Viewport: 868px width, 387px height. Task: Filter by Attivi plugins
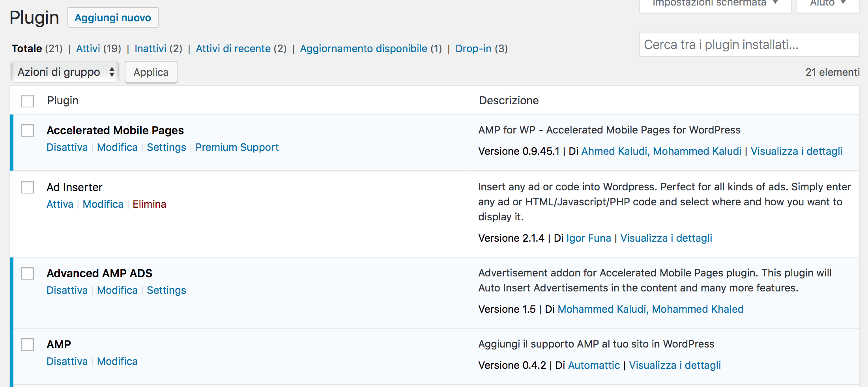point(88,48)
